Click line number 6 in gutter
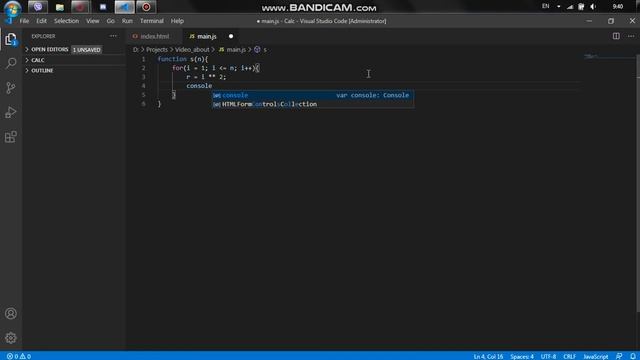 (143, 104)
